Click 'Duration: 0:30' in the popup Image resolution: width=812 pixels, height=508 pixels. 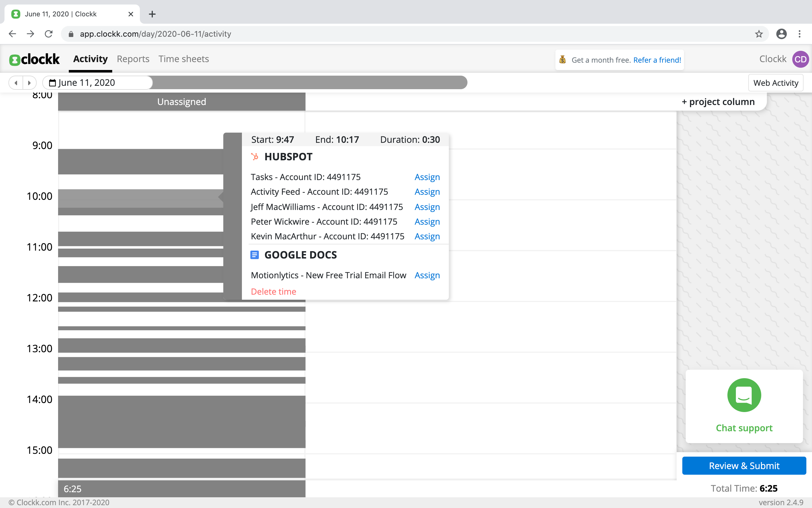click(x=410, y=140)
